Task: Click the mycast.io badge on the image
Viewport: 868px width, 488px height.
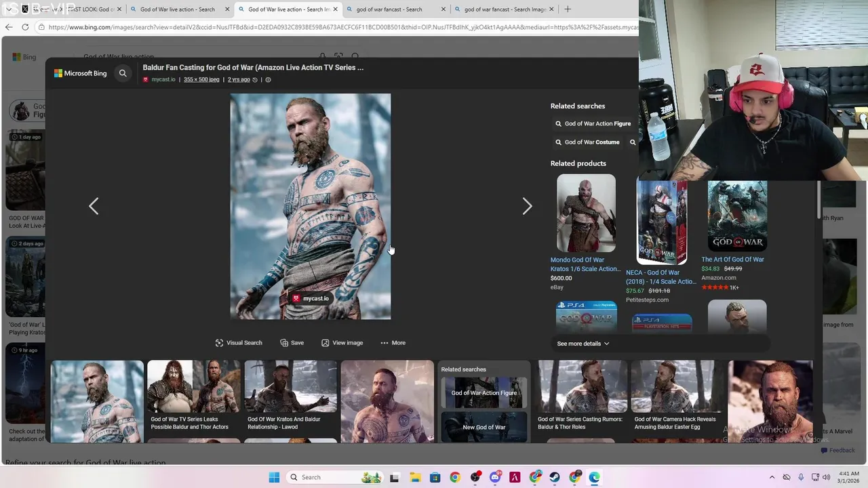Action: point(311,298)
